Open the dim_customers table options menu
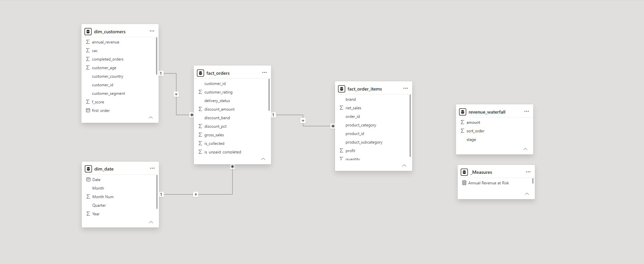644x264 pixels. (152, 31)
